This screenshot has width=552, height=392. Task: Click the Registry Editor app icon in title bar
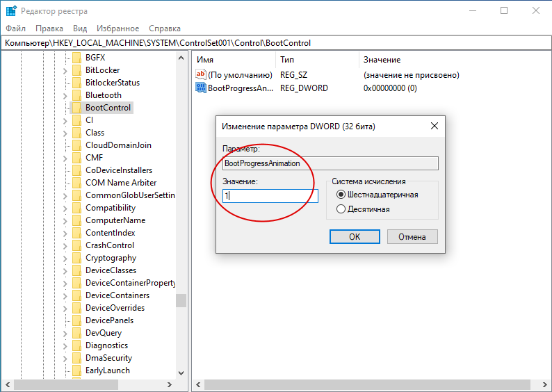tap(11, 11)
